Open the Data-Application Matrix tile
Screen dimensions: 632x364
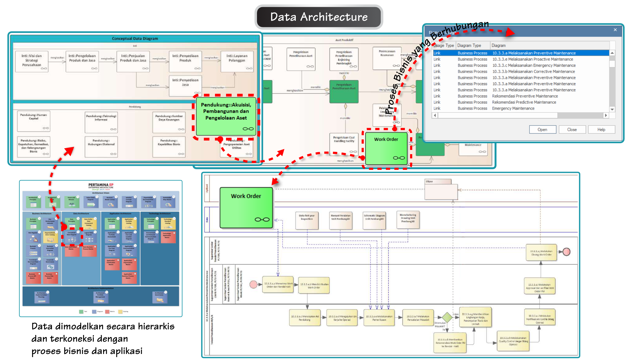click(x=72, y=251)
